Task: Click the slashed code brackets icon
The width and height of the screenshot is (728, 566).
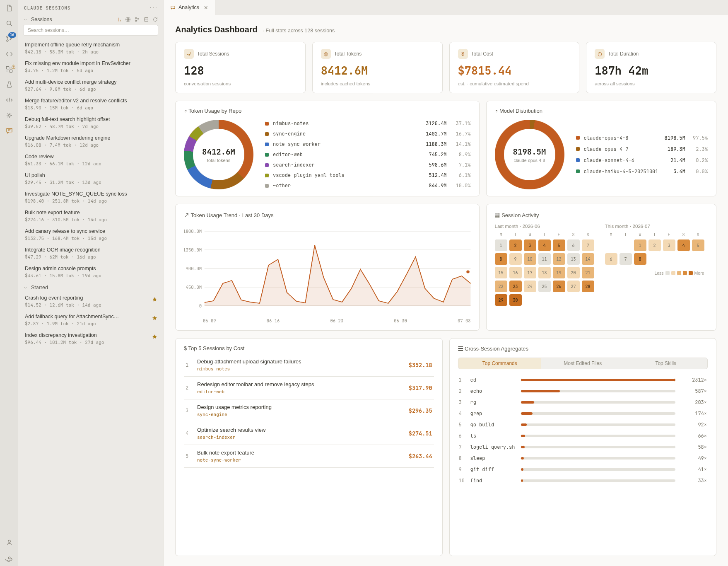Action: pyautogui.click(x=9, y=100)
